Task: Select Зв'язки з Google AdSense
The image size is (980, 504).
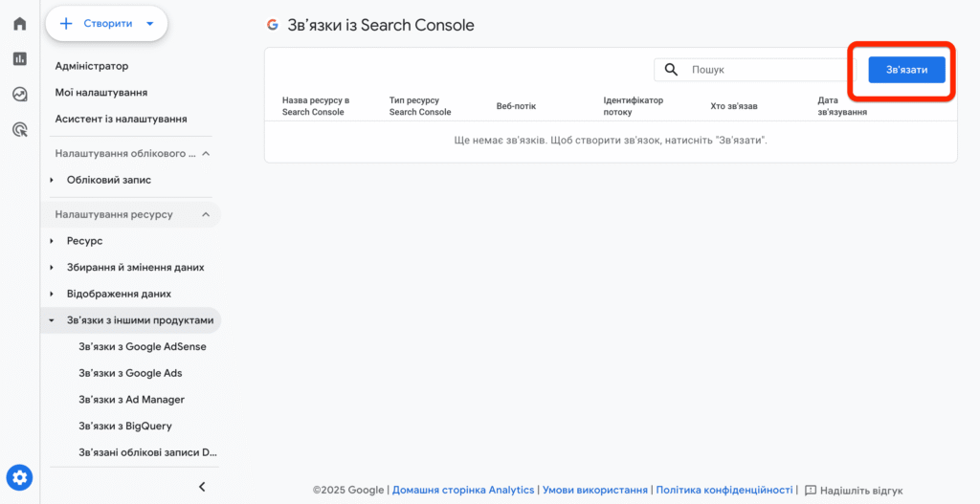Action: [143, 346]
